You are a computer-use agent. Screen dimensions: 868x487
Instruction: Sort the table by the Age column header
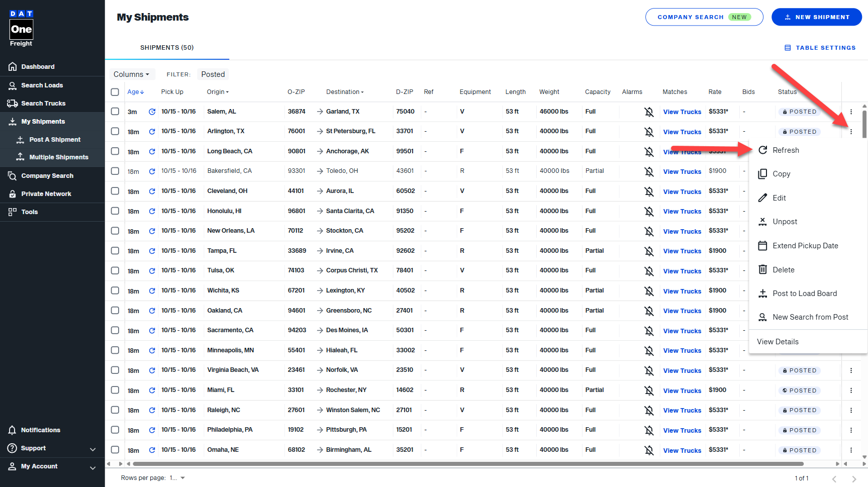135,92
